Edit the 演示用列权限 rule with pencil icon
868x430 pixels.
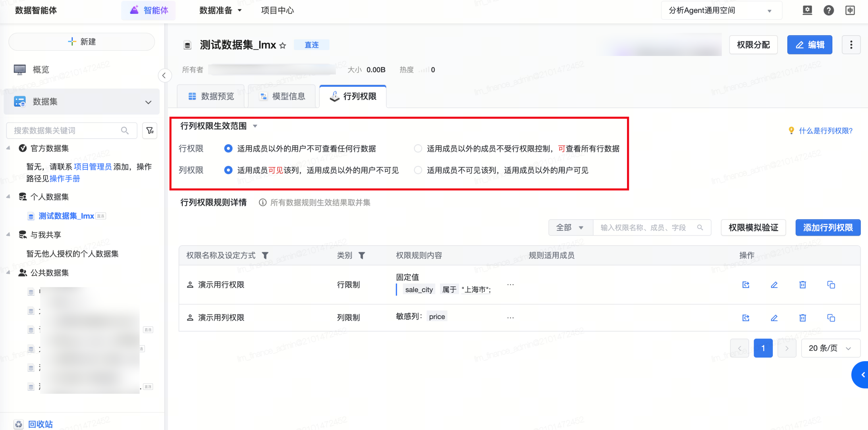pos(774,317)
